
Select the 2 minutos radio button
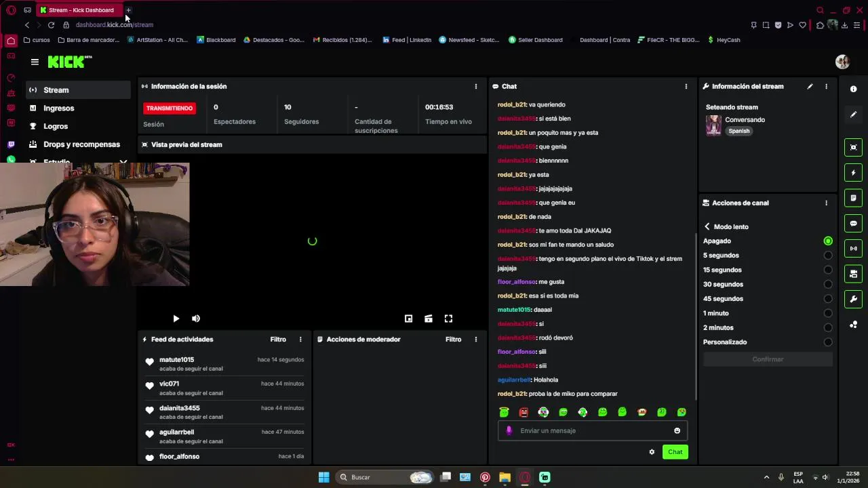828,328
